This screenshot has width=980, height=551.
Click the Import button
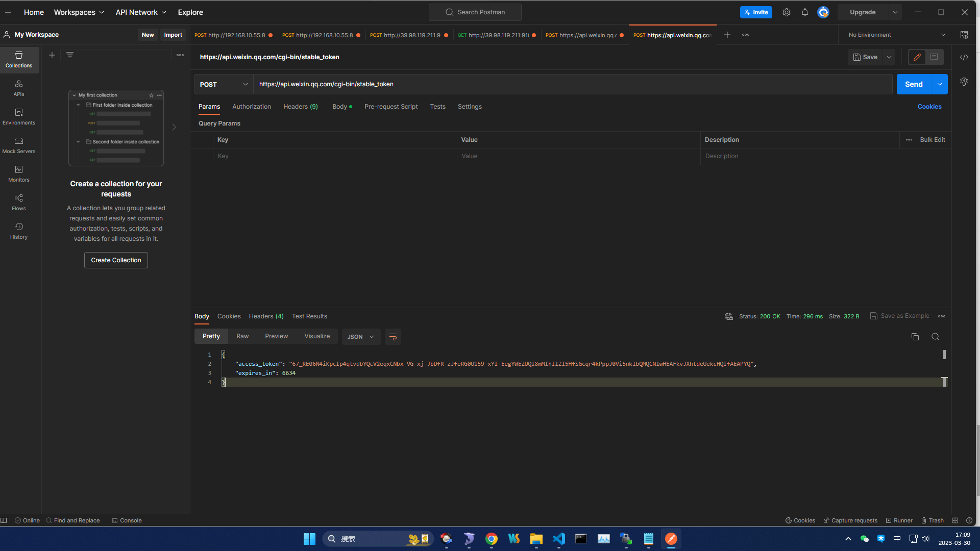pos(173,35)
